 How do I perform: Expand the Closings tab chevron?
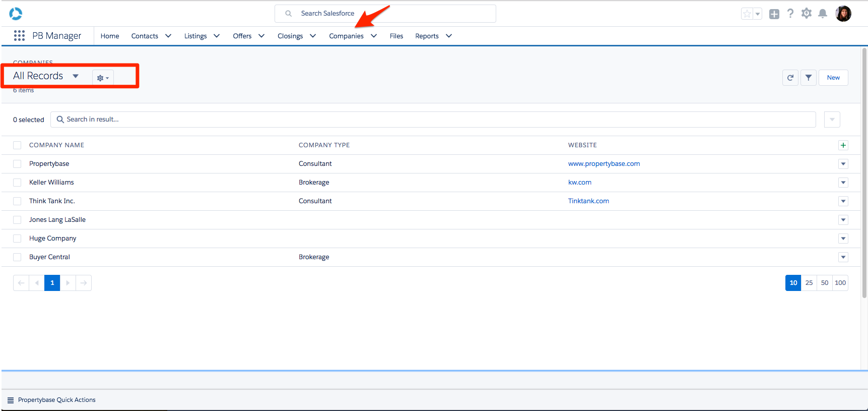pyautogui.click(x=313, y=36)
